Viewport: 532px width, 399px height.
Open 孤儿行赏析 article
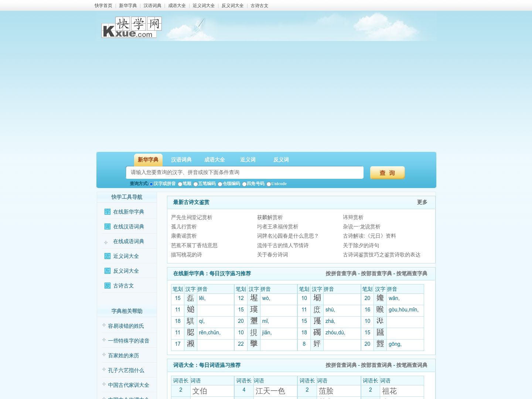tap(184, 226)
